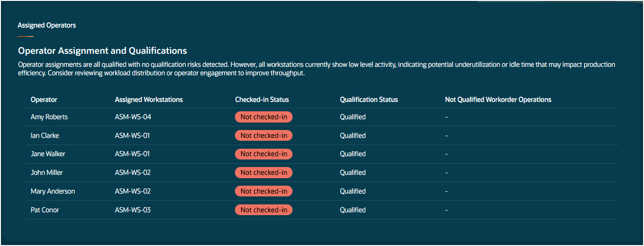Image resolution: width=644 pixels, height=246 pixels.
Task: Click workstation ASM-WS-03 for Pat Conor
Action: (133, 210)
